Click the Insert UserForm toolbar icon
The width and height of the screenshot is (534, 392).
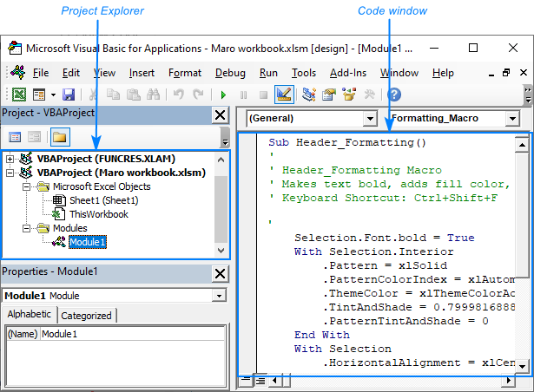click(x=39, y=95)
